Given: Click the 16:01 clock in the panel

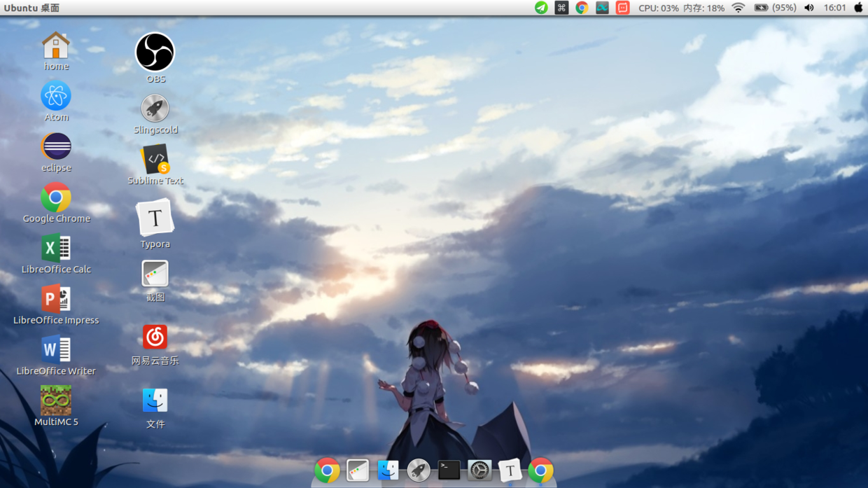Looking at the screenshot, I should coord(834,8).
